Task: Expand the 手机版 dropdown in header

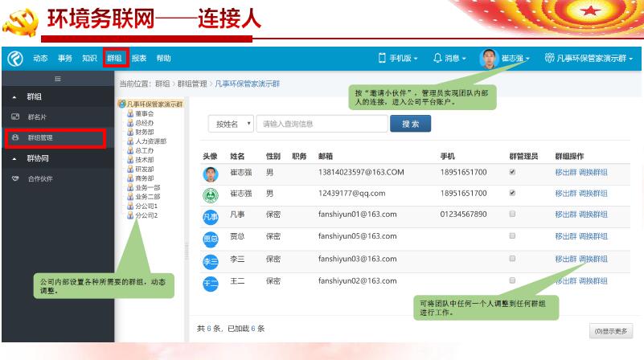Action: click(399, 59)
